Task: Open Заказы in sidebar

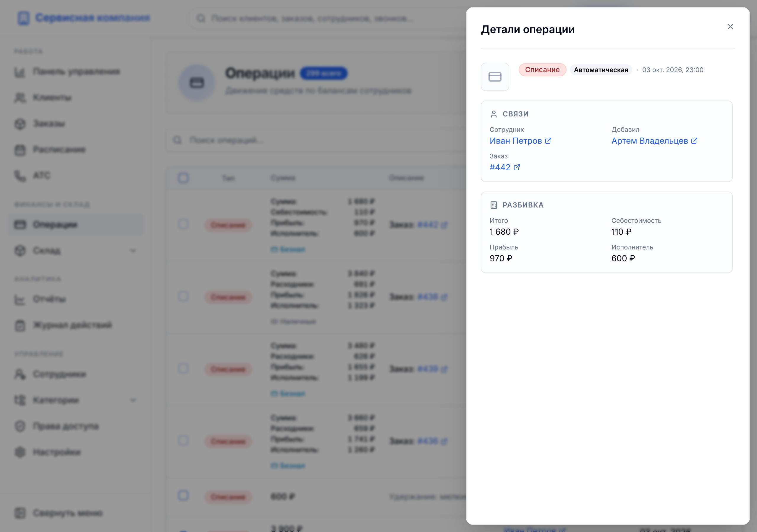Action: point(76,124)
